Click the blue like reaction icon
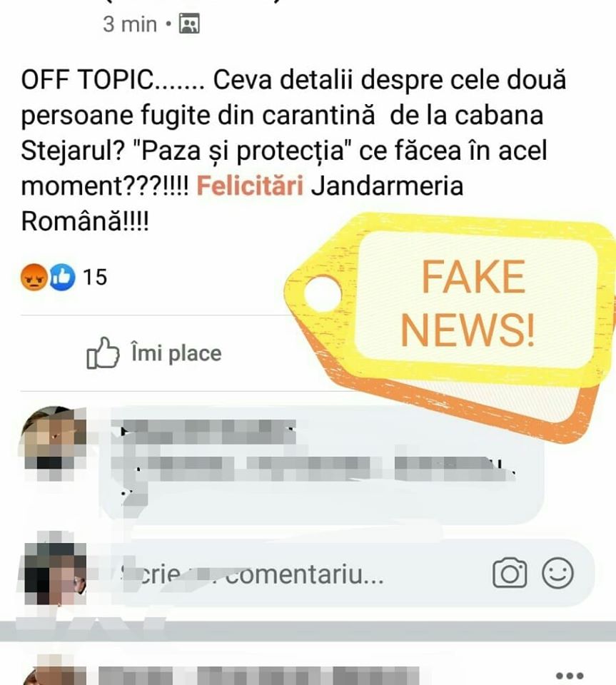This screenshot has height=685, width=616. pos(62,277)
